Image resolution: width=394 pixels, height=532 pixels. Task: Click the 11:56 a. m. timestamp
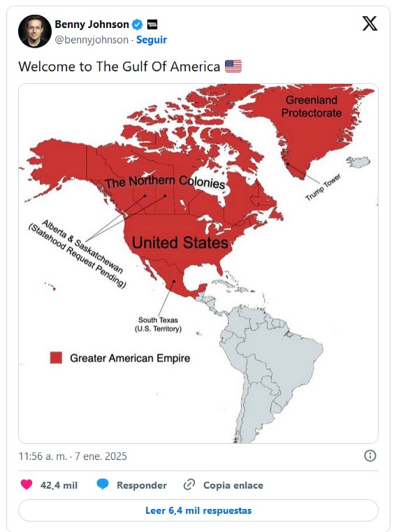(x=43, y=456)
